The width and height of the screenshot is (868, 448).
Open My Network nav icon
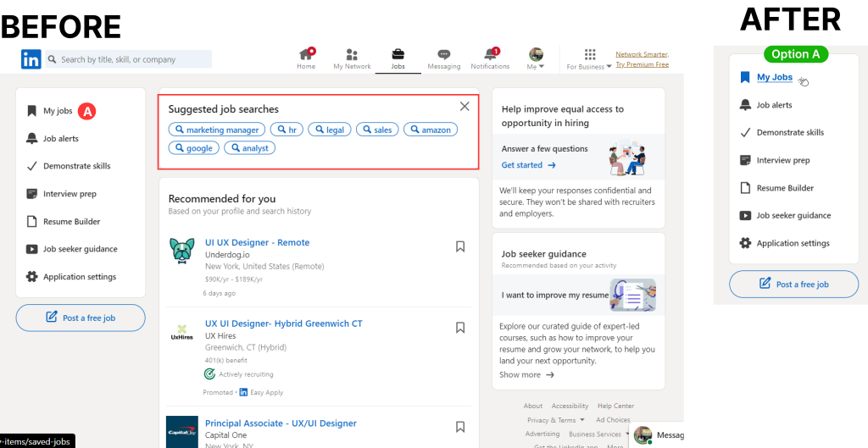[x=352, y=59]
